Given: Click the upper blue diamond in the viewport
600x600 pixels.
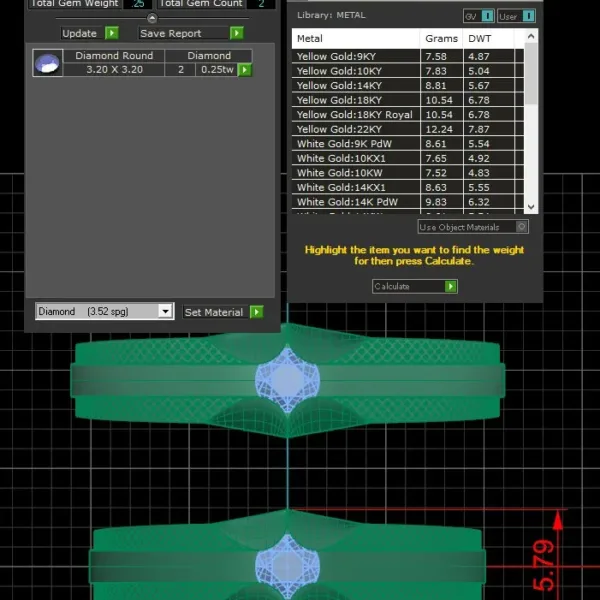Looking at the screenshot, I should [287, 380].
